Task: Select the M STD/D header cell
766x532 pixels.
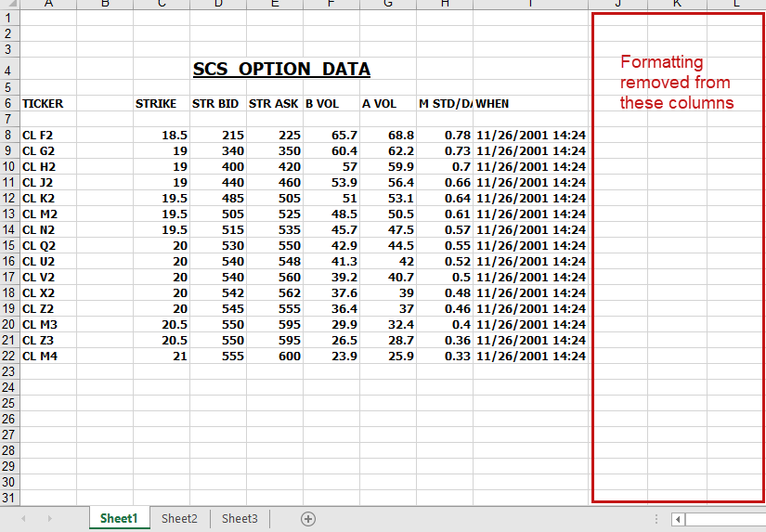Action: [x=445, y=104]
